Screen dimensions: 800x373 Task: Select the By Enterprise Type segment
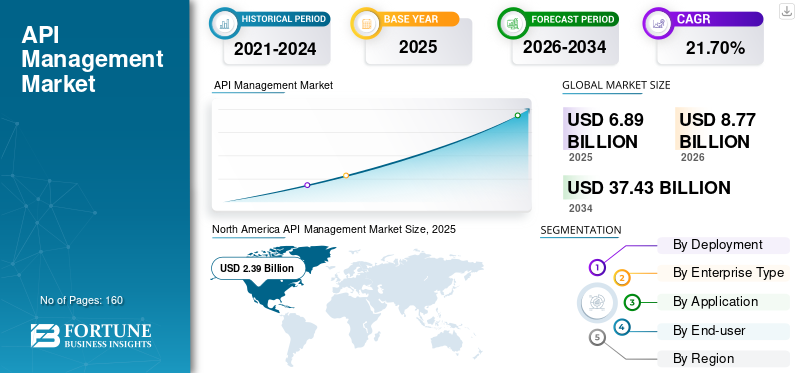[723, 273]
